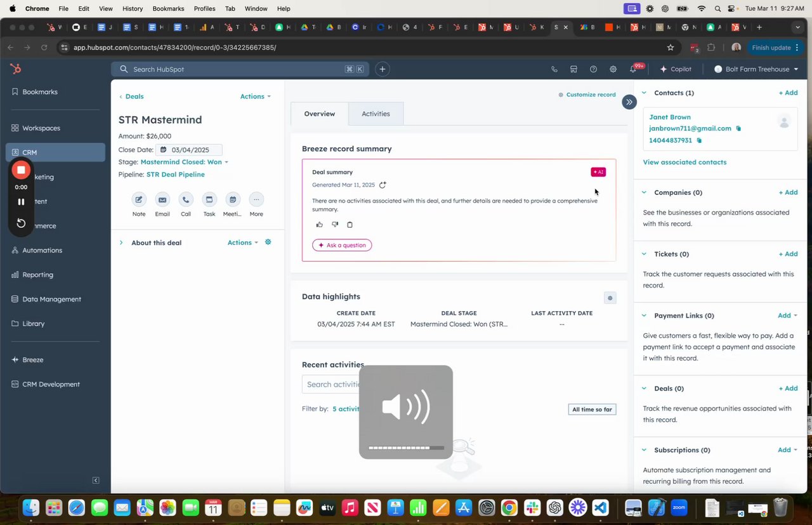Open the Marketplace icon in top bar

[573, 69]
